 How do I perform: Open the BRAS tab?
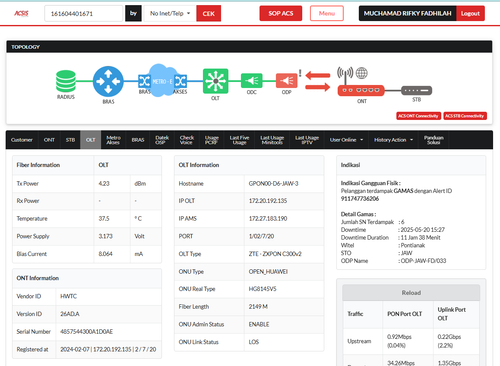click(x=138, y=140)
